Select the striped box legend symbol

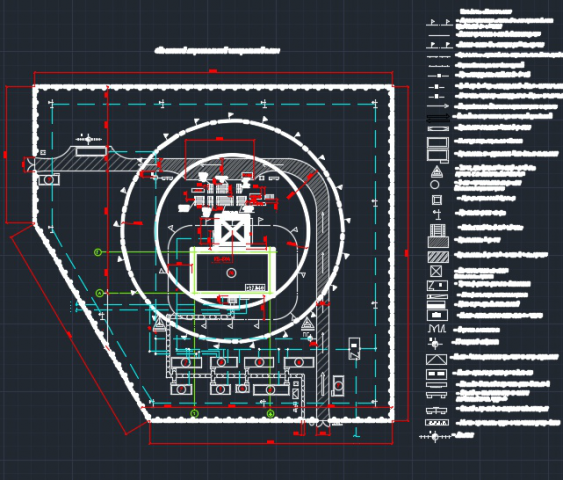(438, 230)
